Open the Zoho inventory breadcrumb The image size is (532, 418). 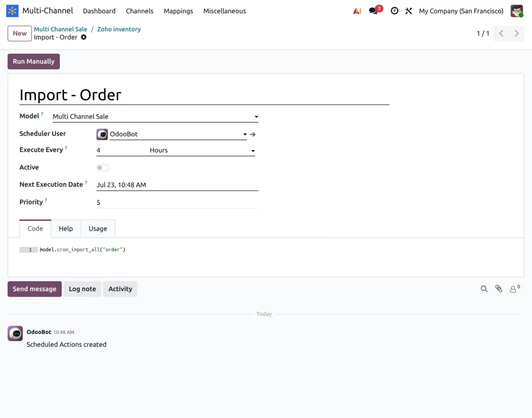tap(119, 29)
